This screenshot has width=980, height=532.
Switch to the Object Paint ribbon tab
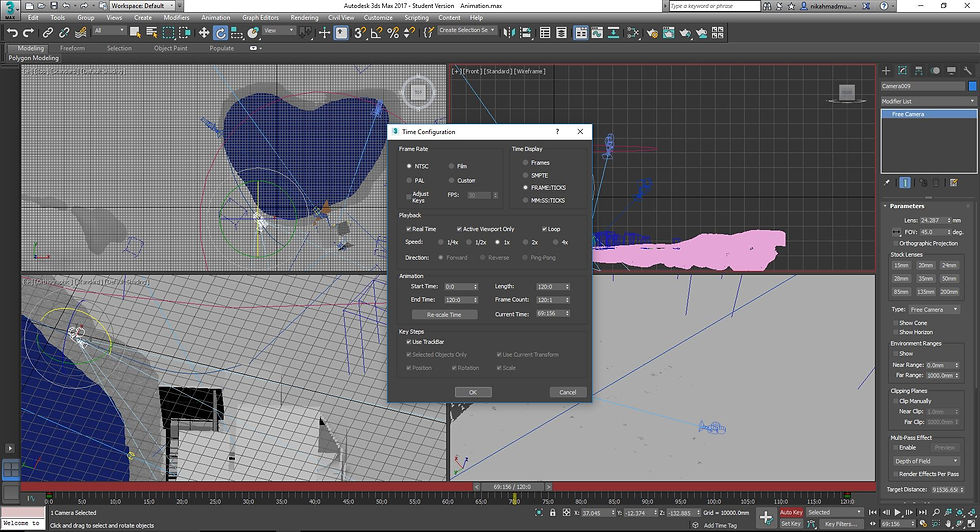171,48
